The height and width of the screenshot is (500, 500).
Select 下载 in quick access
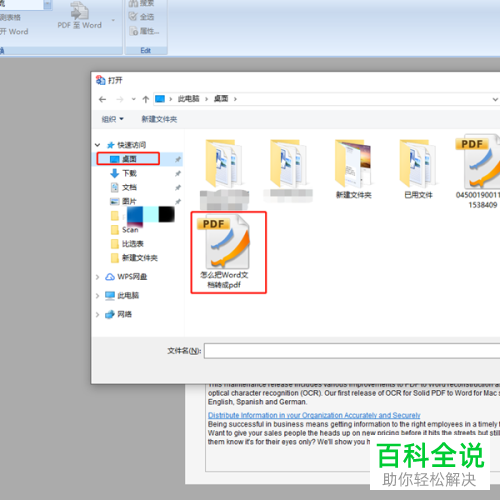[123, 173]
